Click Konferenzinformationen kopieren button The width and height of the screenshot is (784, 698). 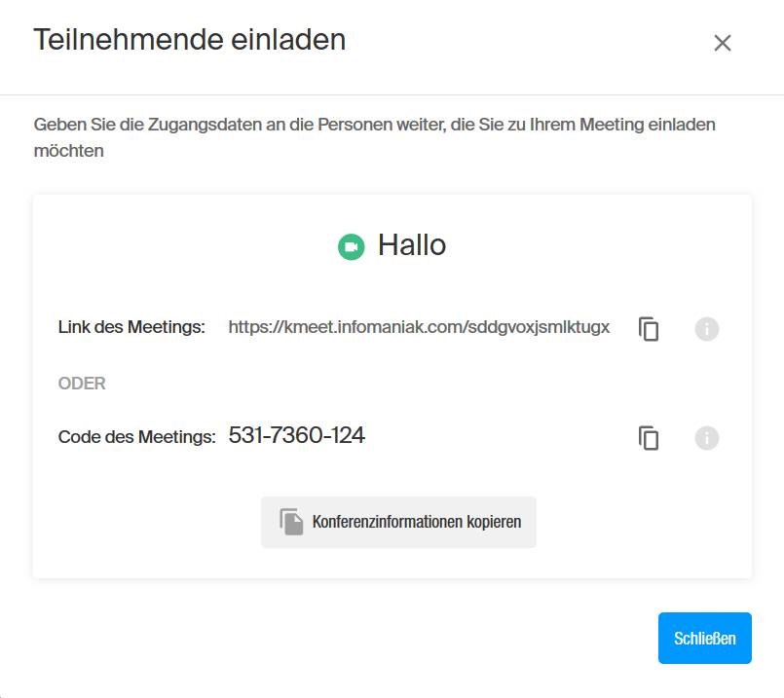[398, 522]
